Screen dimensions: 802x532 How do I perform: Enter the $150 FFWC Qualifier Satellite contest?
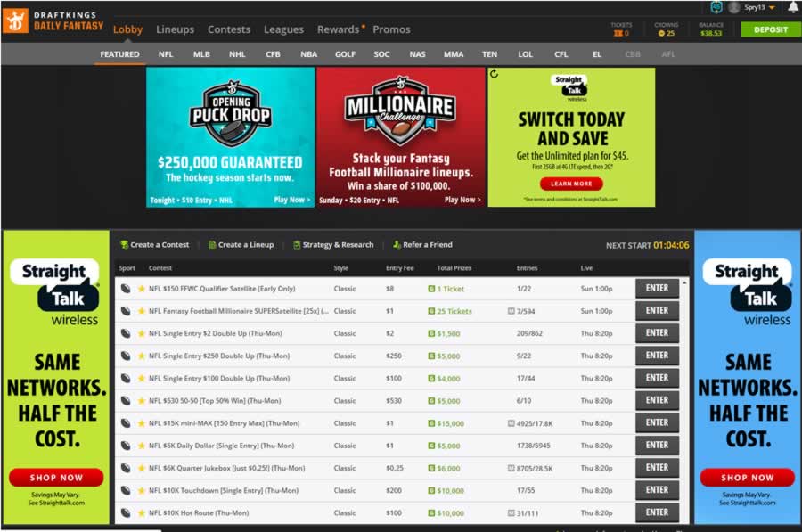657,288
